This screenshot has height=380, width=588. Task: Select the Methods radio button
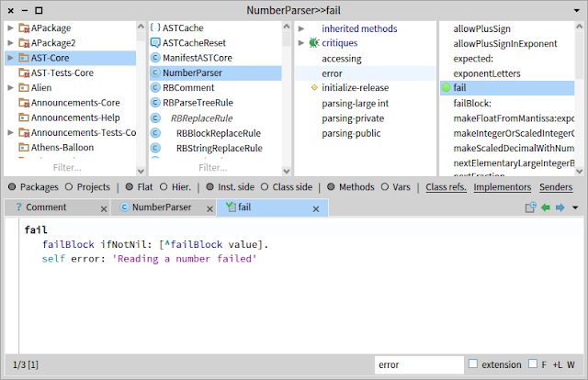(x=331, y=186)
